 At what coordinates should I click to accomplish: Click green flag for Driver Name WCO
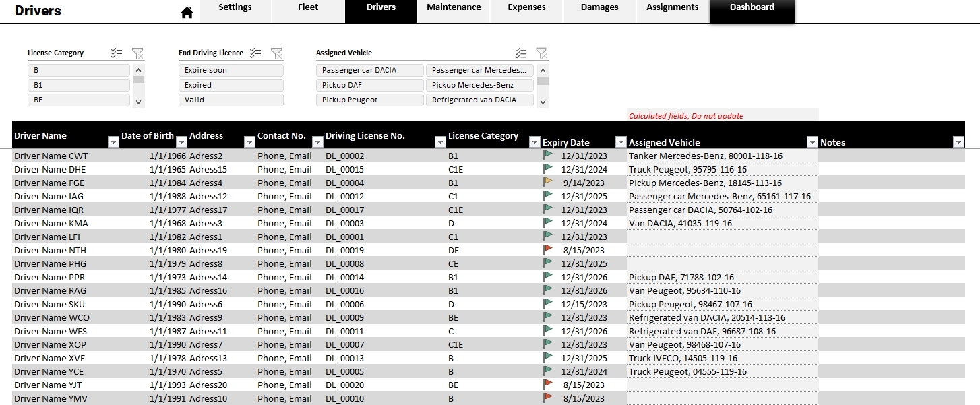click(x=548, y=317)
